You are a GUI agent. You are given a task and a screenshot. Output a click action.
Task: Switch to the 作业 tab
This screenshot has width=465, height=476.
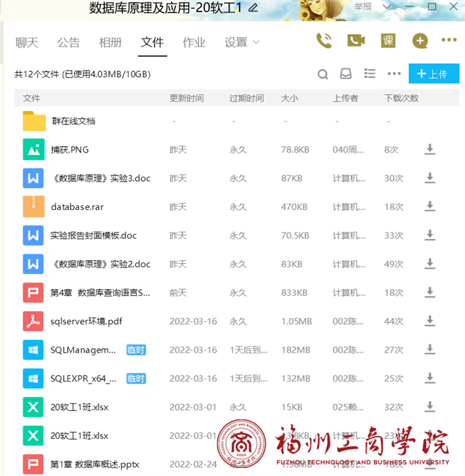pyautogui.click(x=194, y=42)
